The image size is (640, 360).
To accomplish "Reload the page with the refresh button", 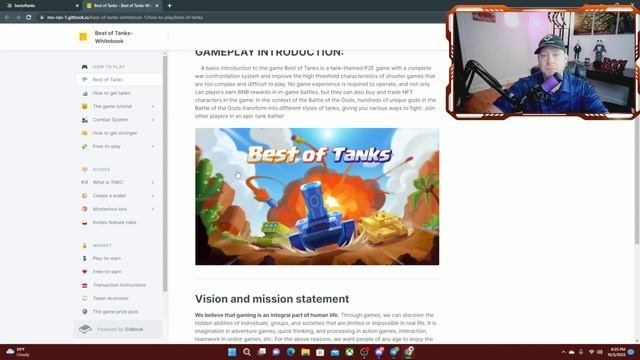I will coord(29,17).
